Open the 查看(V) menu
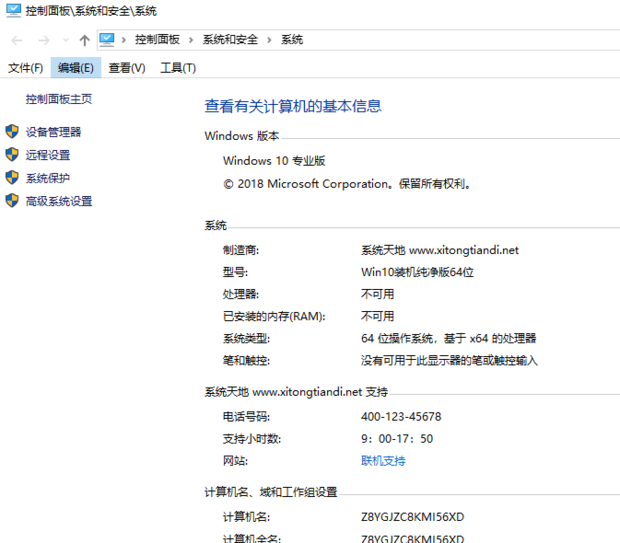Image resolution: width=620 pixels, height=543 pixels. coord(127,68)
